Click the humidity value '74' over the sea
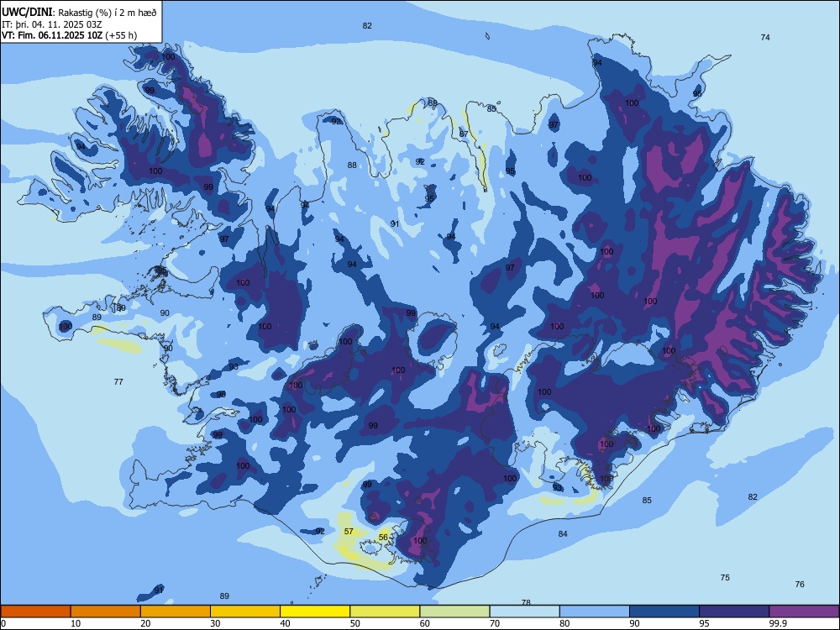Screen dimensions: 840x630 [x=765, y=38]
